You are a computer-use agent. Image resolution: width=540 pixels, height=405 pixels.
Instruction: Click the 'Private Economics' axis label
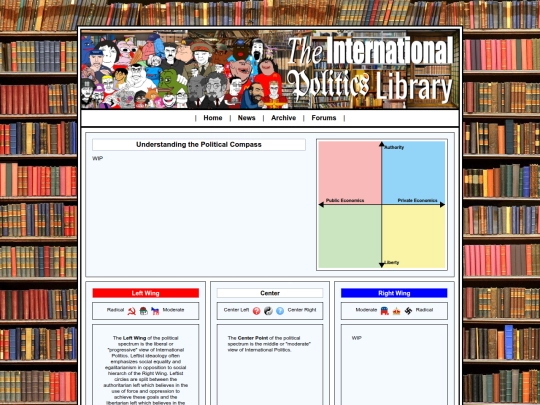pyautogui.click(x=417, y=200)
